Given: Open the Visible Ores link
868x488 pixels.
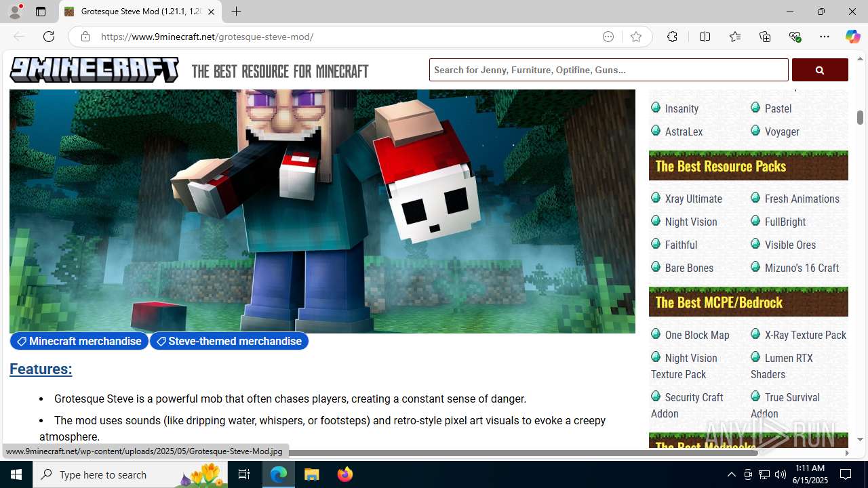Looking at the screenshot, I should (790, 245).
